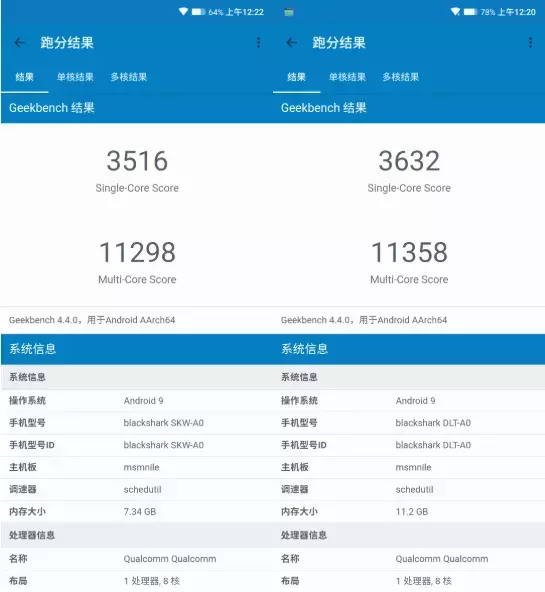545x592 pixels.
Task: Tap back arrow in right phone screen
Action: [x=291, y=42]
